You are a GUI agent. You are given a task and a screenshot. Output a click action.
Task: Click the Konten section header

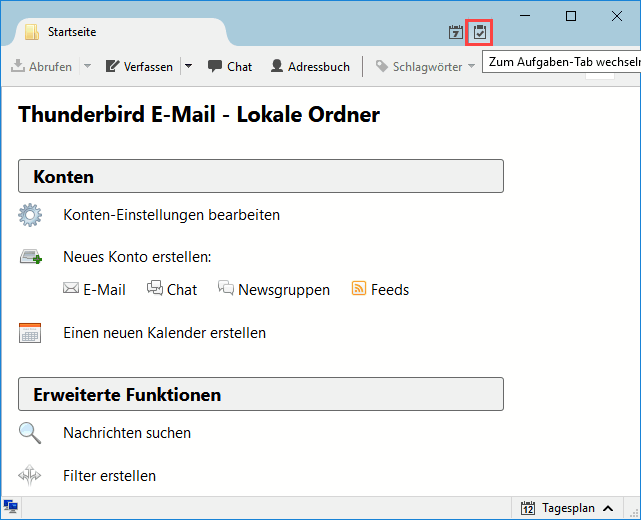pos(261,176)
